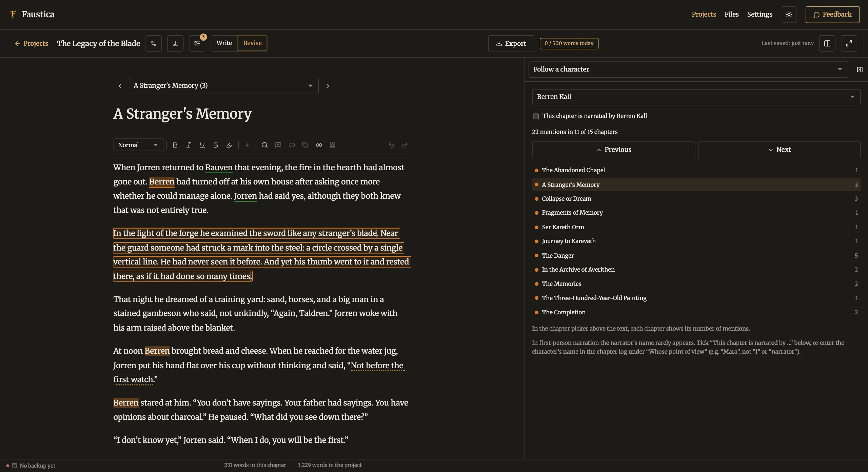Check 'This chapter is narrated by Berren Kall'

[x=536, y=116]
